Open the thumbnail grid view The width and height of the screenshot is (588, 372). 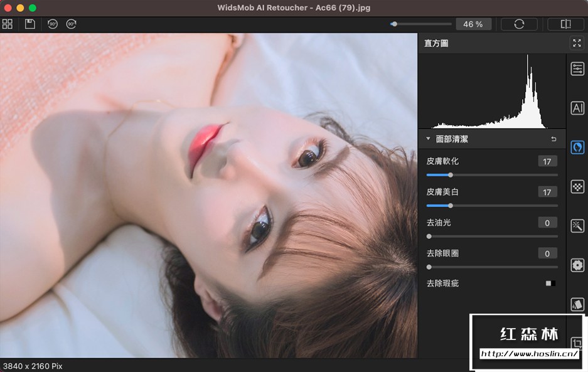pyautogui.click(x=8, y=24)
